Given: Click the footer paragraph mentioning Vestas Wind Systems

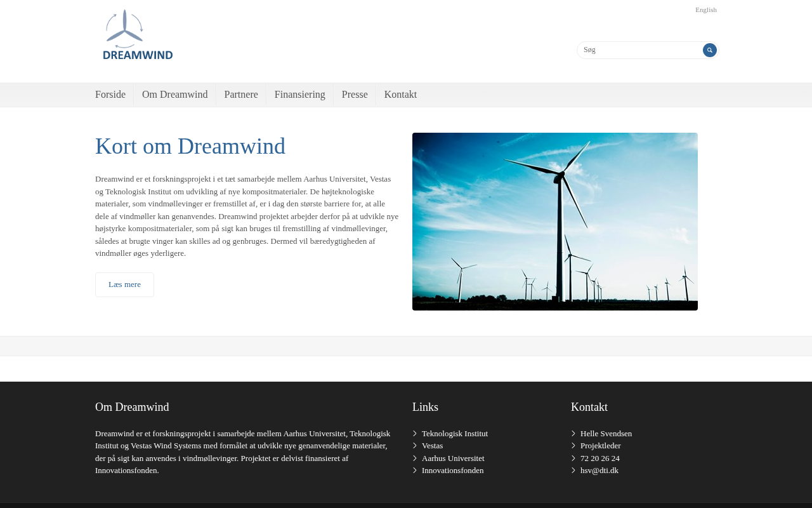Looking at the screenshot, I should click(x=243, y=452).
